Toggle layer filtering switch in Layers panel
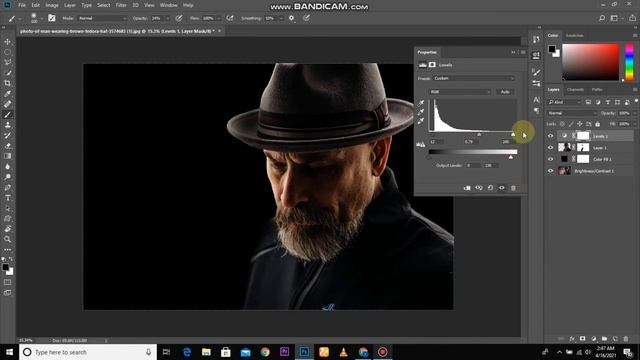640x360 pixels. click(x=636, y=101)
